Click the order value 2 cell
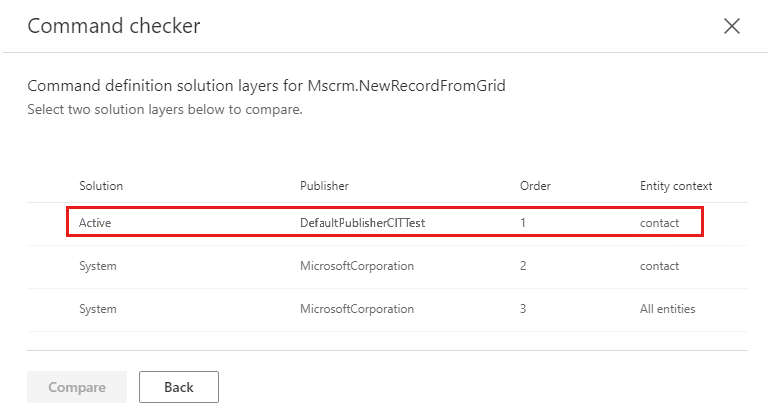 (x=524, y=266)
